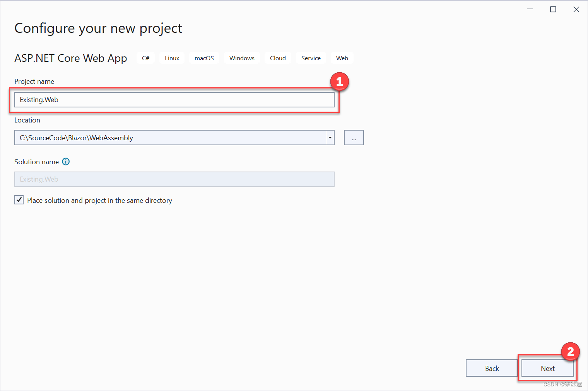
Task: Click the browse (...) button beside Location
Action: [354, 138]
